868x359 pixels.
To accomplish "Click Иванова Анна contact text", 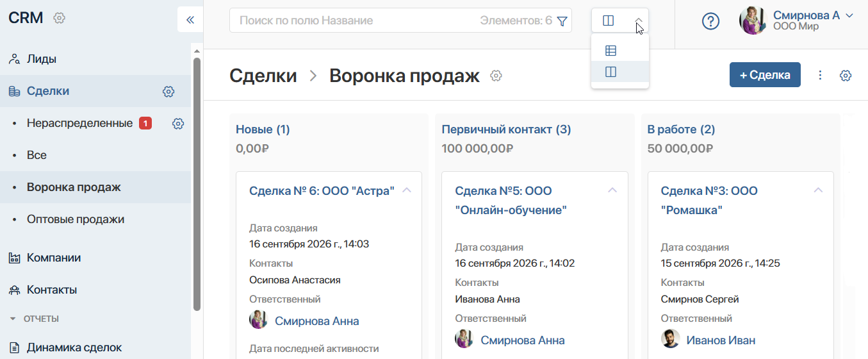I will 487,299.
